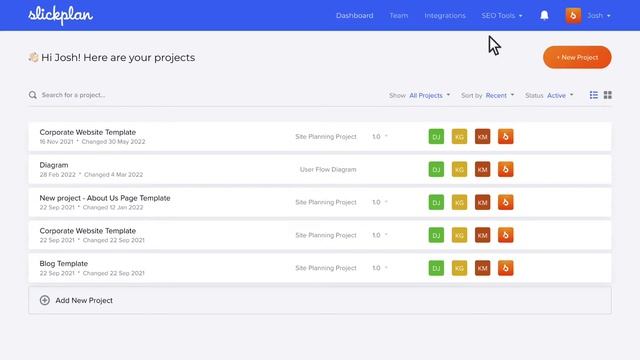Click DJ avatar in Blog Template row
640x360 pixels.
click(436, 268)
